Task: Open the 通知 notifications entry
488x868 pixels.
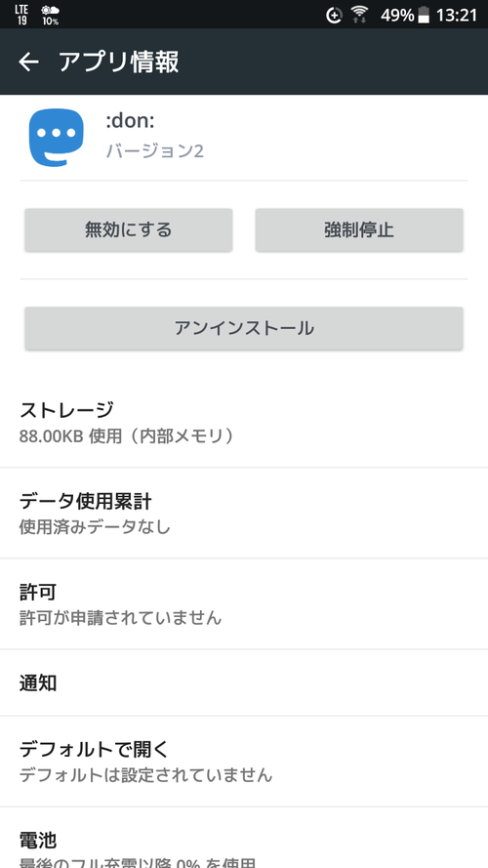Action: (x=244, y=683)
